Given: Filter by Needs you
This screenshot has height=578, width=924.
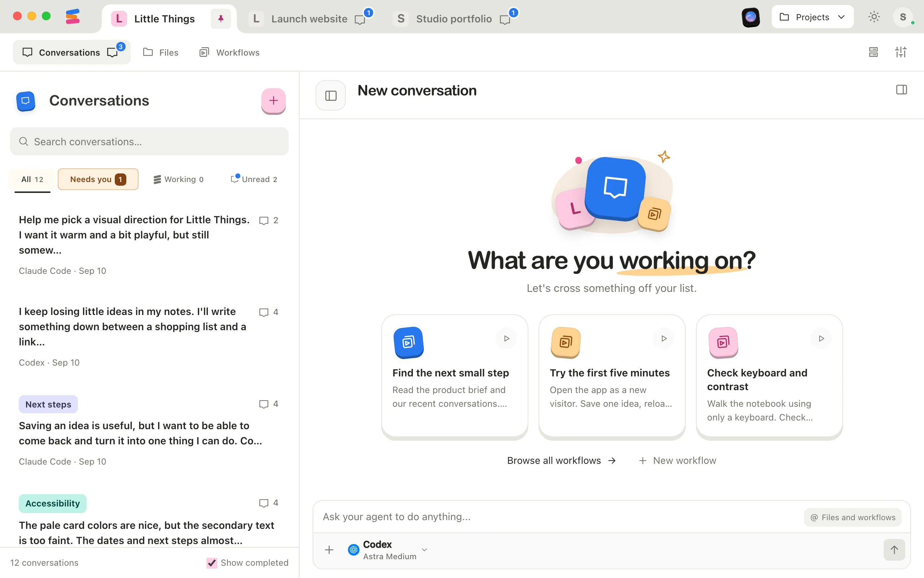Looking at the screenshot, I should coord(98,179).
